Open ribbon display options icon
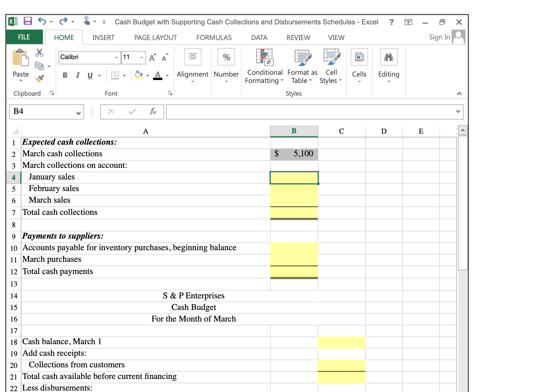Image resolution: width=542 pixels, height=392 pixels. coord(408,22)
